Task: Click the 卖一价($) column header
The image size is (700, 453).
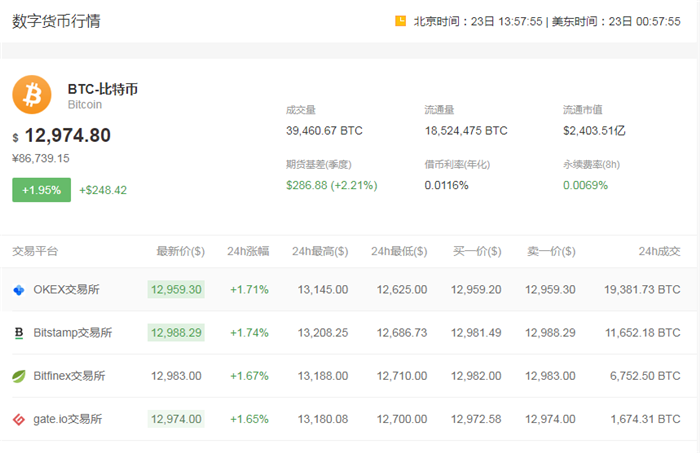Action: coord(551,251)
